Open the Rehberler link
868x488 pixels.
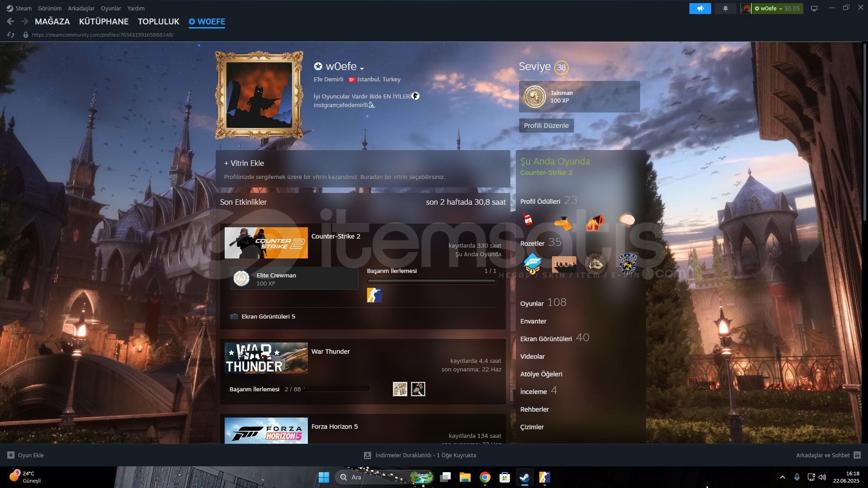coord(534,409)
